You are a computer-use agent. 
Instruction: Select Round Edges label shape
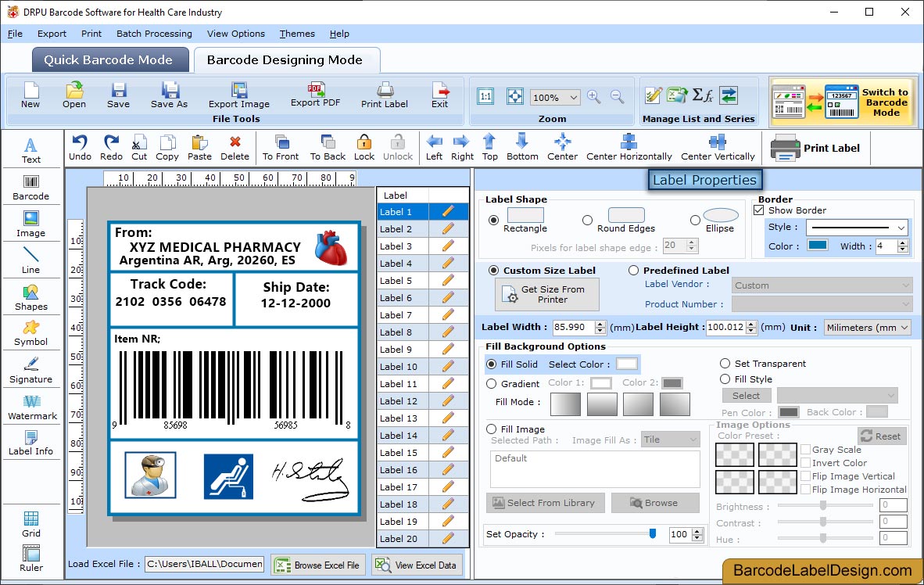click(587, 220)
